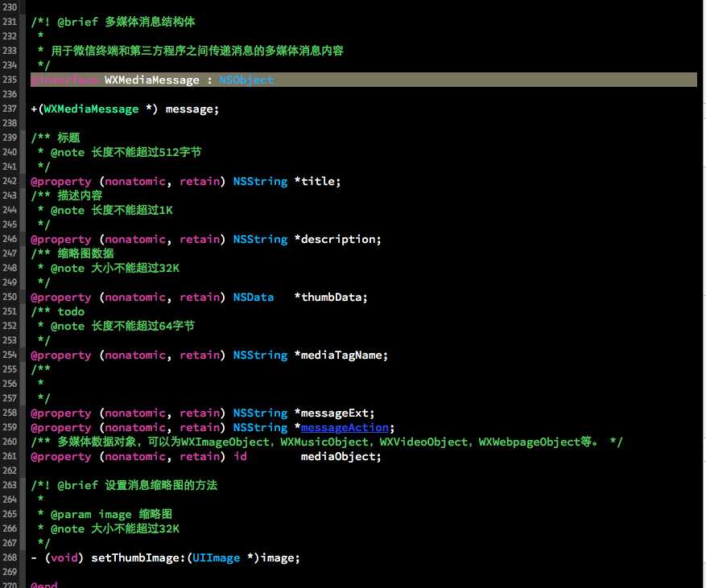
Task: Click WXVideoObject in comment on line 260
Action: point(423,442)
